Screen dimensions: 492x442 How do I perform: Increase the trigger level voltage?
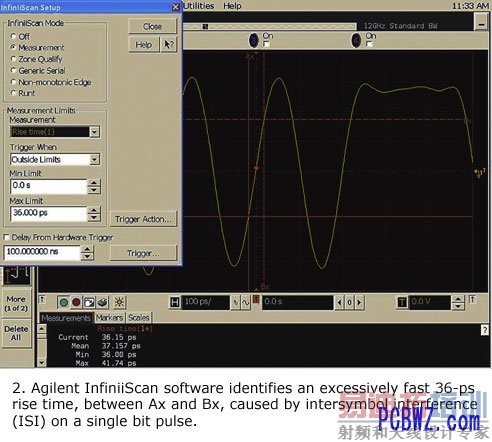tap(458, 299)
